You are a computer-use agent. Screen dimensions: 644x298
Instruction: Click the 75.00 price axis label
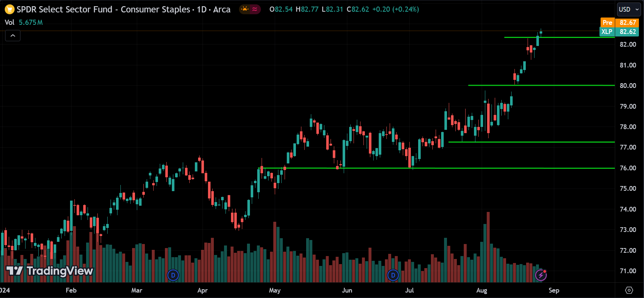[628, 189]
